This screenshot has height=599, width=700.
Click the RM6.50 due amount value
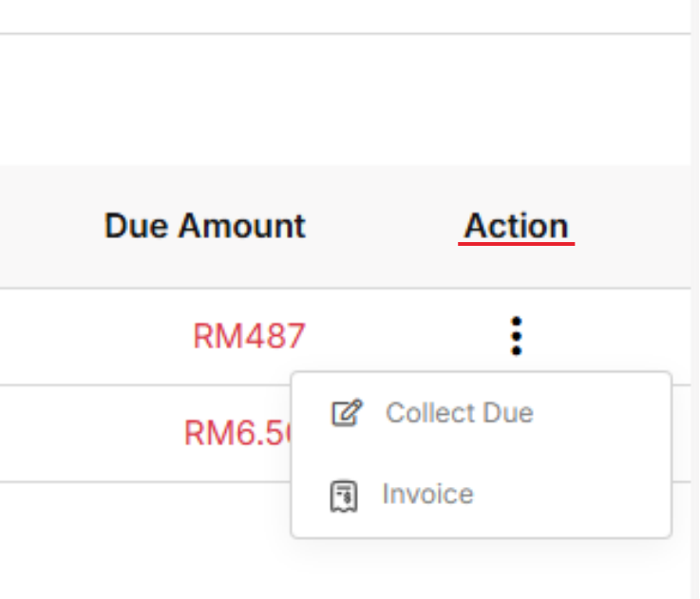coord(237,433)
